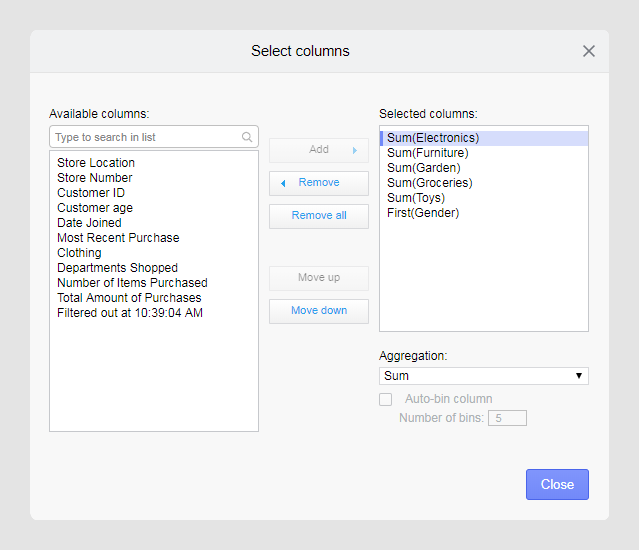Click the search magnifier icon
Image resolution: width=639 pixels, height=550 pixels.
click(x=247, y=137)
